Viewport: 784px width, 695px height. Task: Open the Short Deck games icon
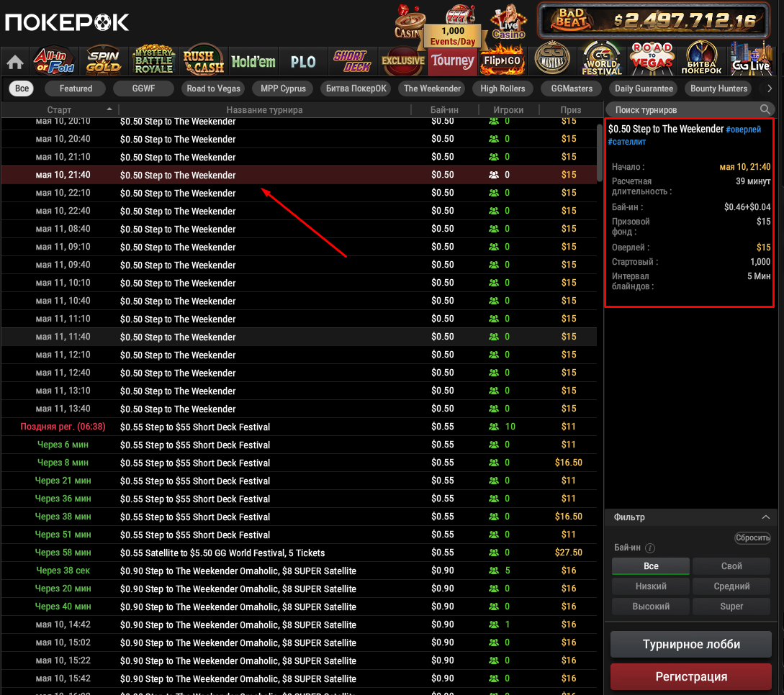(353, 61)
